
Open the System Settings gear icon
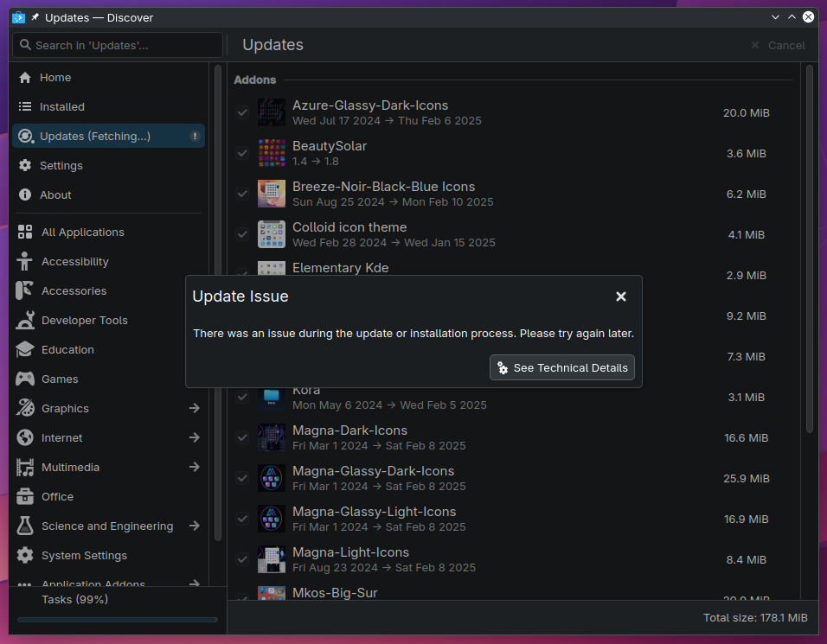point(25,556)
